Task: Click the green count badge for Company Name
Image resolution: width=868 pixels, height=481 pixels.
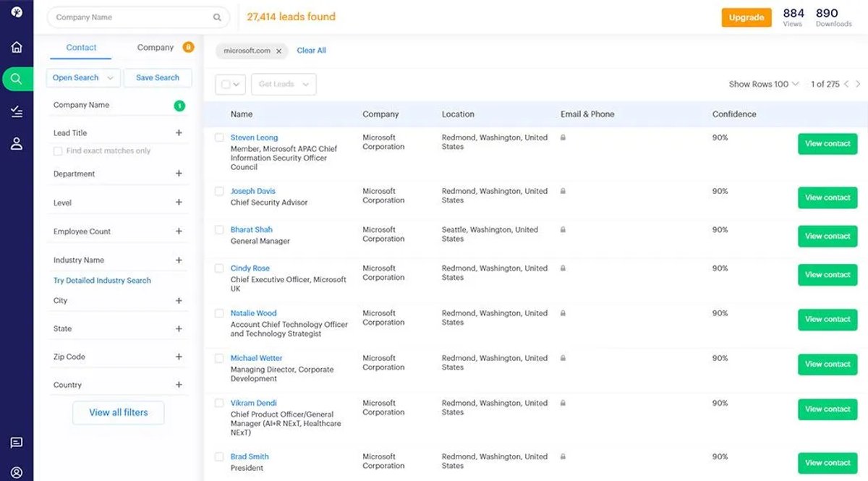Action: [179, 106]
